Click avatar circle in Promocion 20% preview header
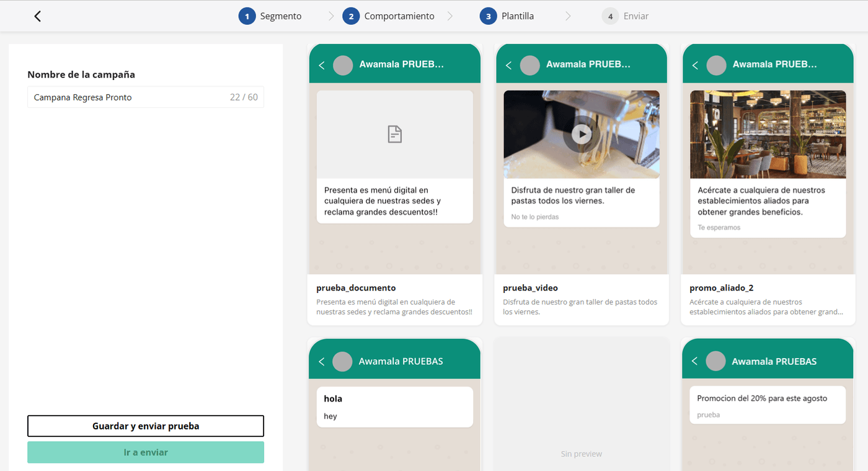This screenshot has width=868, height=471. coord(715,361)
